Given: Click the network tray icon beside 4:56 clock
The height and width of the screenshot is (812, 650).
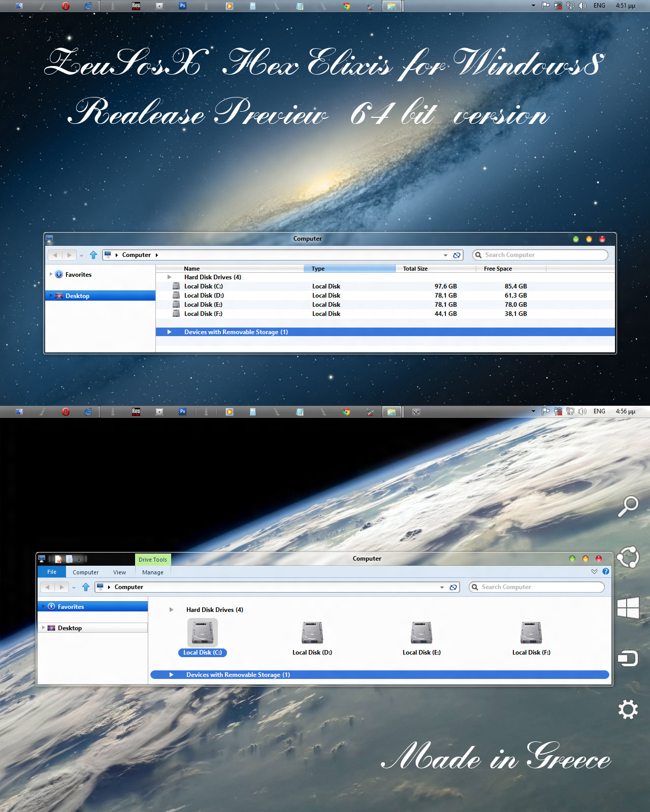Looking at the screenshot, I should (570, 411).
